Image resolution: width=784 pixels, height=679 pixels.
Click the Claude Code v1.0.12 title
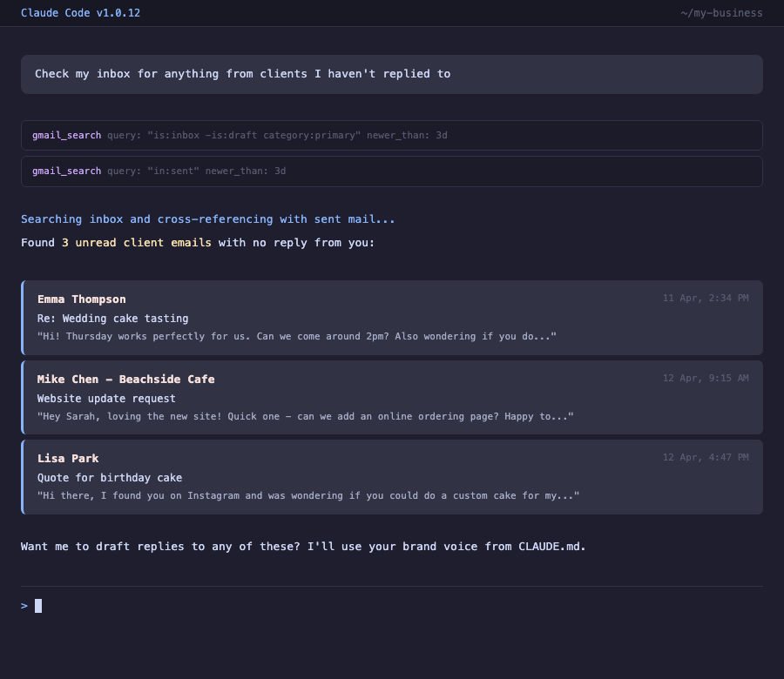tap(80, 13)
